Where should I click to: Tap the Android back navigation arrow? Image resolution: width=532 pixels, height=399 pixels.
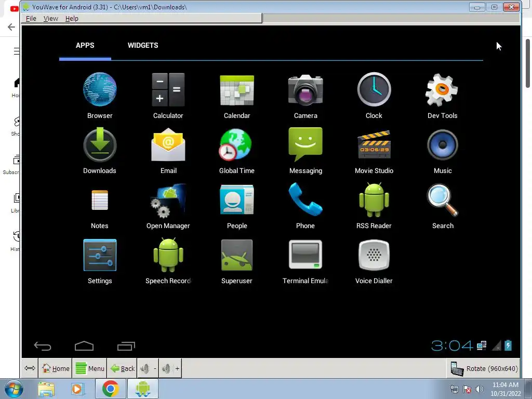(x=43, y=346)
